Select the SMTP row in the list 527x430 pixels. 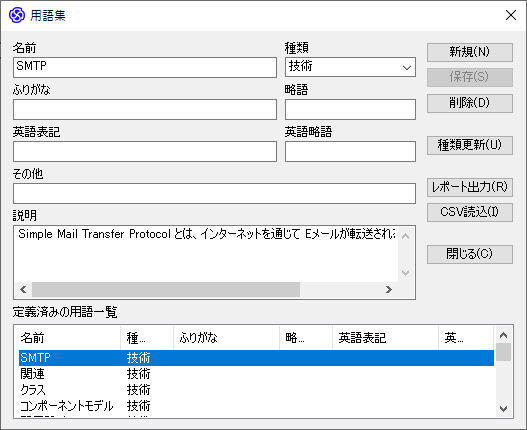coord(256,358)
